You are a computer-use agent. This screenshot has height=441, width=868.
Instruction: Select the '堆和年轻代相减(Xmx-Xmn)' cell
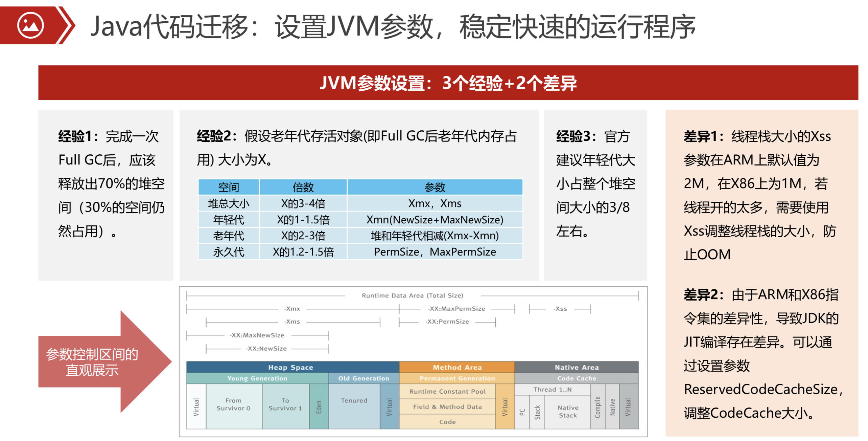click(435, 236)
